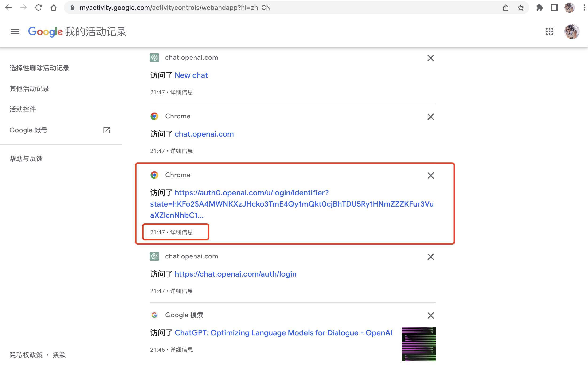Click the lock icon in the address bar
This screenshot has height=367, width=588.
point(72,8)
